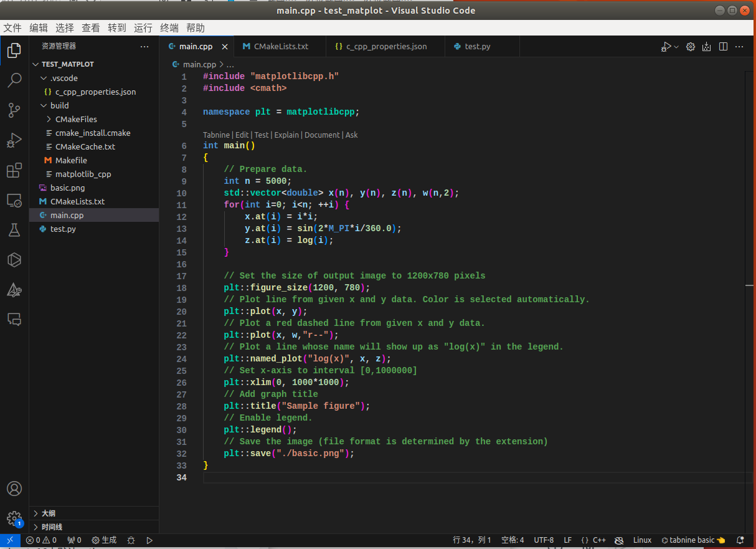Select the Run and Debug icon
Image resolution: width=756 pixels, height=549 pixels.
click(14, 140)
